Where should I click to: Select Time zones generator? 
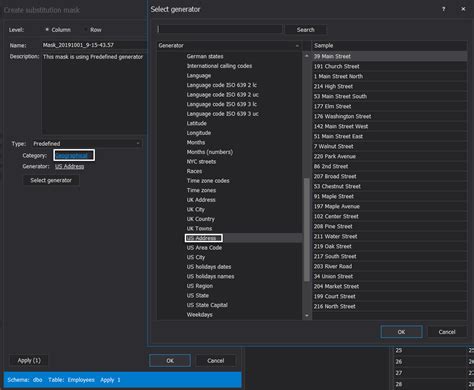point(201,190)
